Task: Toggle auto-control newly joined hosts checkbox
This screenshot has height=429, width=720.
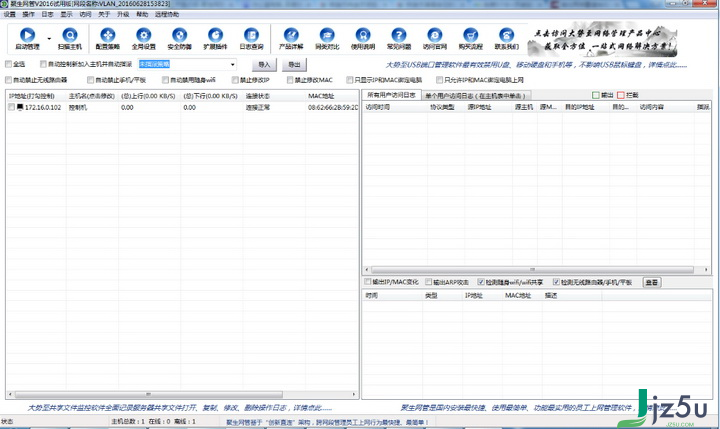Action: point(43,64)
